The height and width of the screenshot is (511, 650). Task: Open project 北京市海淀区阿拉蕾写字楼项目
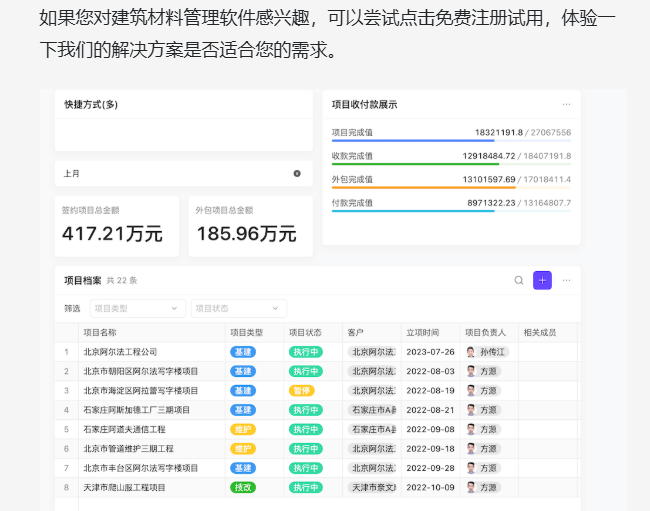click(x=141, y=391)
